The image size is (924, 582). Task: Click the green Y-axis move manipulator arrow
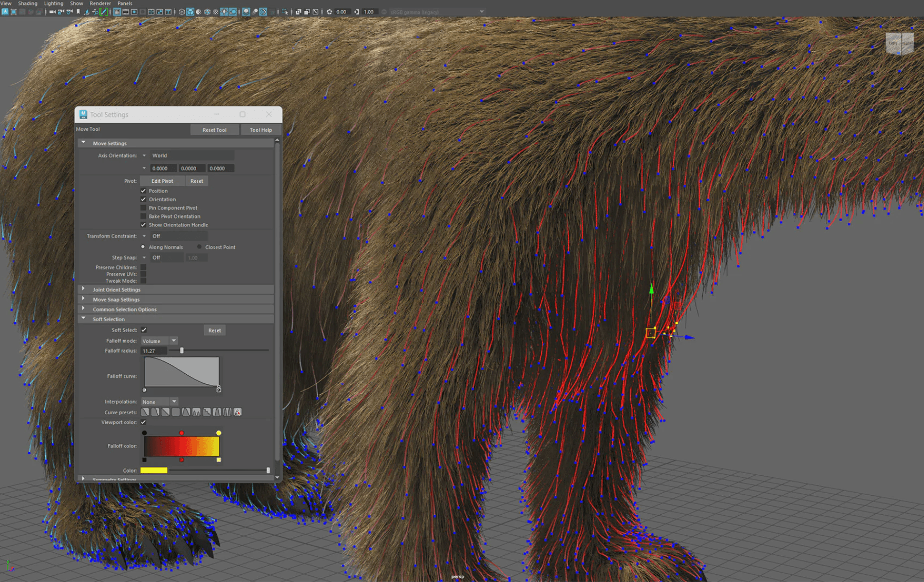(651, 289)
